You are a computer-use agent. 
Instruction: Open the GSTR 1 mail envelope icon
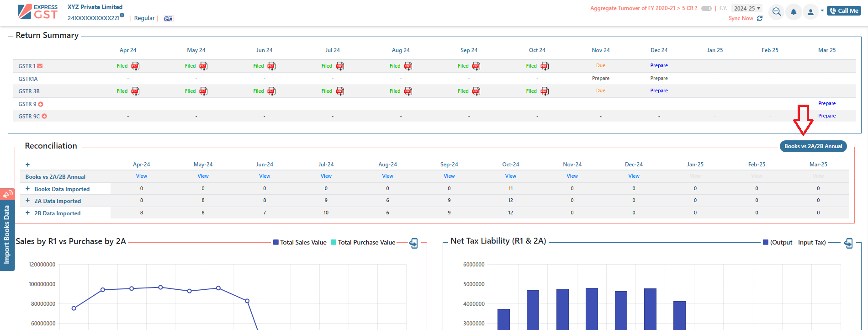click(40, 66)
